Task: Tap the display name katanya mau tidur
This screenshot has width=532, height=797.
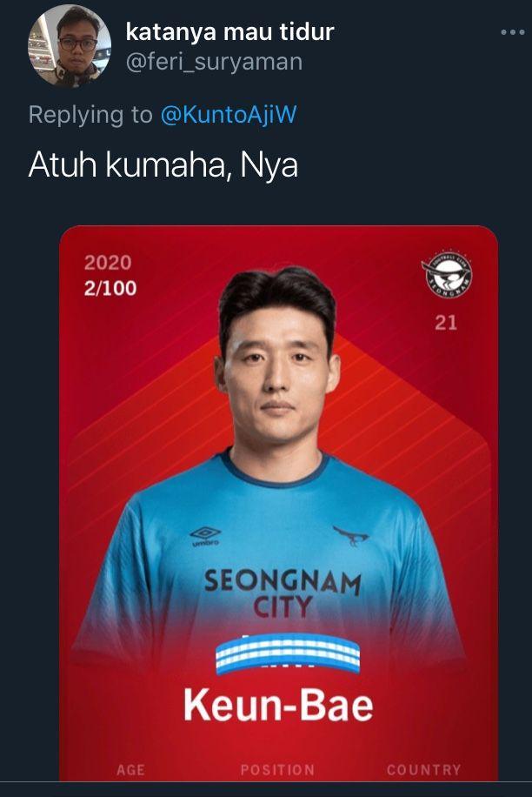Action: pos(229,32)
